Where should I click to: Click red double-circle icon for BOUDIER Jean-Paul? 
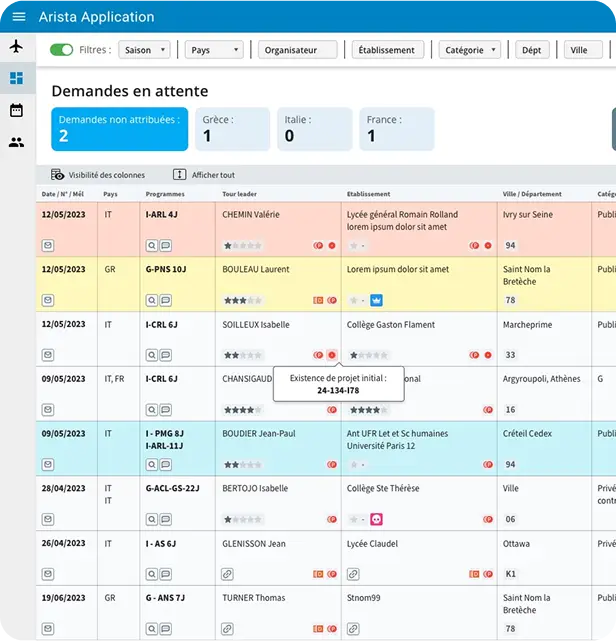pos(332,464)
